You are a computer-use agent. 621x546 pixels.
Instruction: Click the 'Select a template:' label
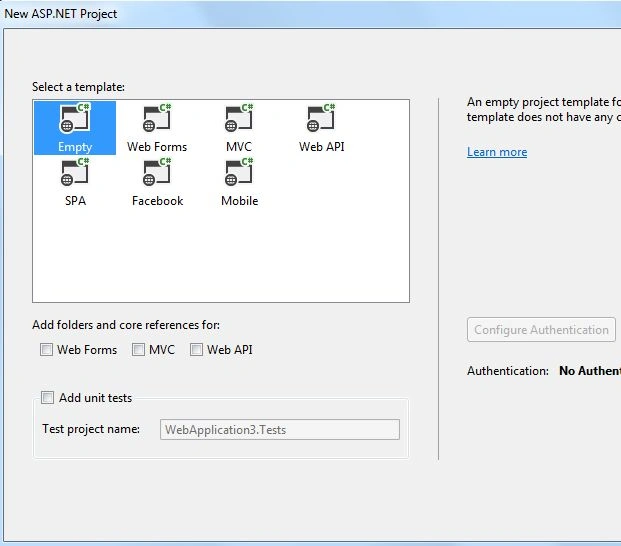coord(78,87)
